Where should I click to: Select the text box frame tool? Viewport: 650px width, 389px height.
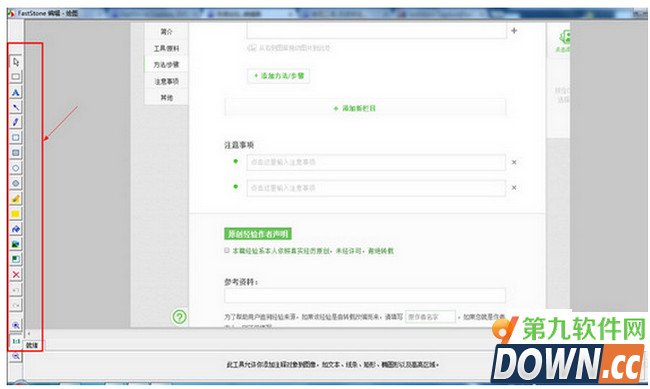point(16,77)
